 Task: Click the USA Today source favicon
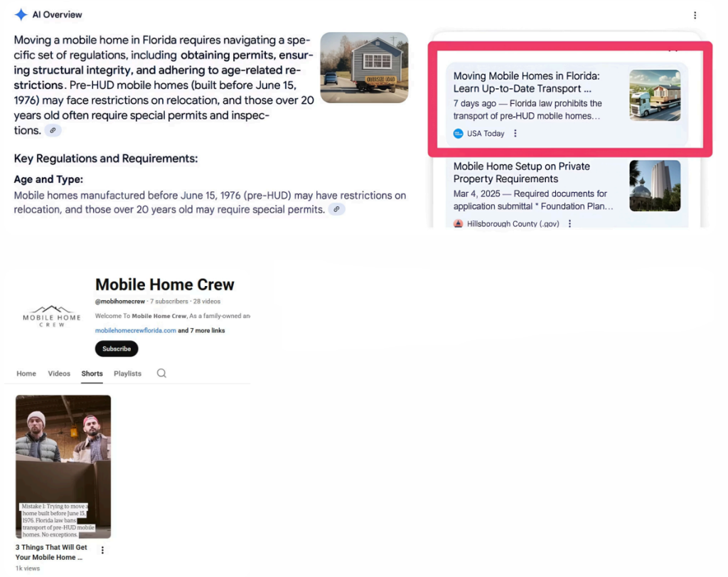pyautogui.click(x=459, y=133)
